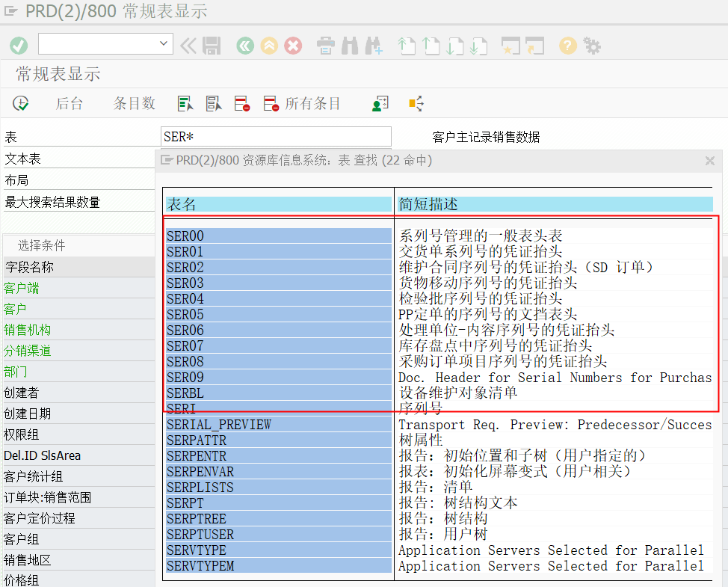Click the Generate Shortcut icon
This screenshot has width=728, height=587.
tap(535, 46)
